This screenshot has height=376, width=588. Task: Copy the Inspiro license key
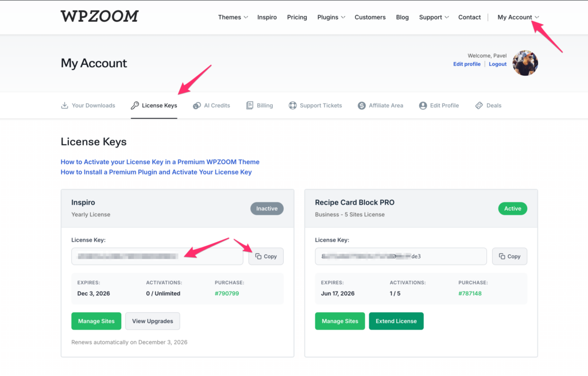(266, 257)
